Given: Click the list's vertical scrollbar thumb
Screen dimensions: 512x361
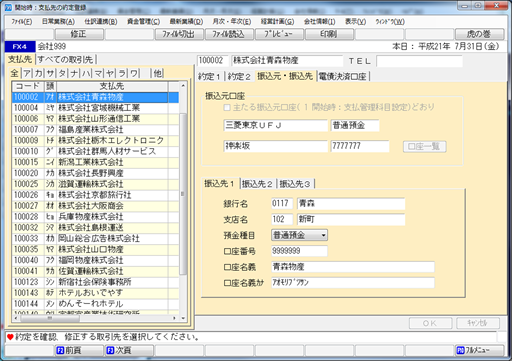Looking at the screenshot, I should point(183,193).
